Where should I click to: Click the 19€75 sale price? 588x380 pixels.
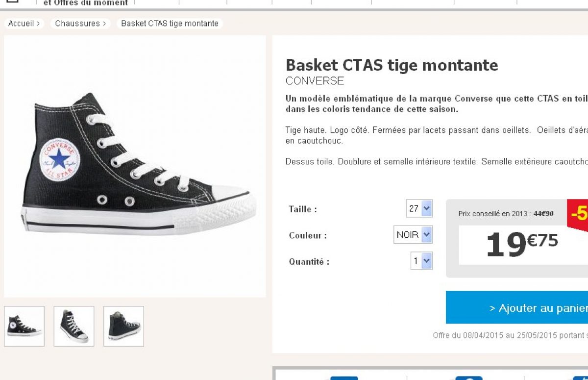(x=521, y=244)
